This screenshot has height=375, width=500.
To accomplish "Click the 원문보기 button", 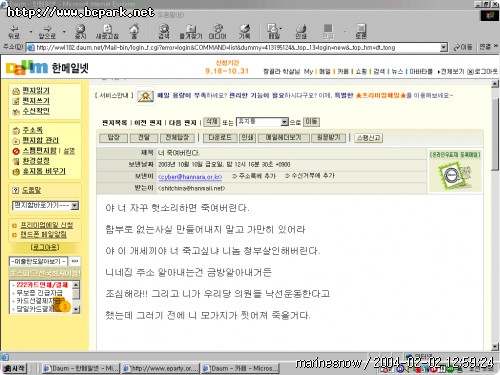I will [x=328, y=138].
